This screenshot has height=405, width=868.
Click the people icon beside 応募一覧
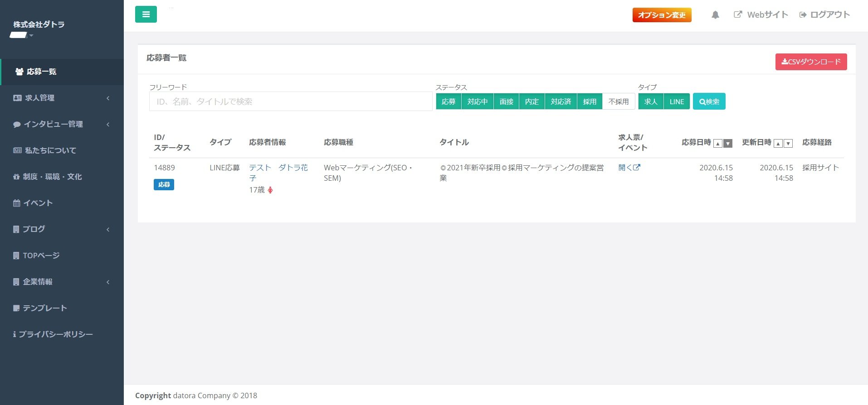coord(20,72)
